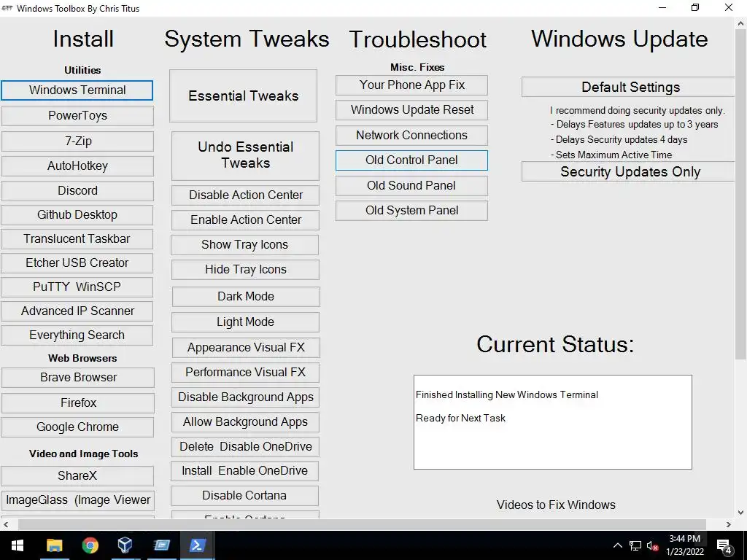Click Enable Action Center

pos(245,220)
